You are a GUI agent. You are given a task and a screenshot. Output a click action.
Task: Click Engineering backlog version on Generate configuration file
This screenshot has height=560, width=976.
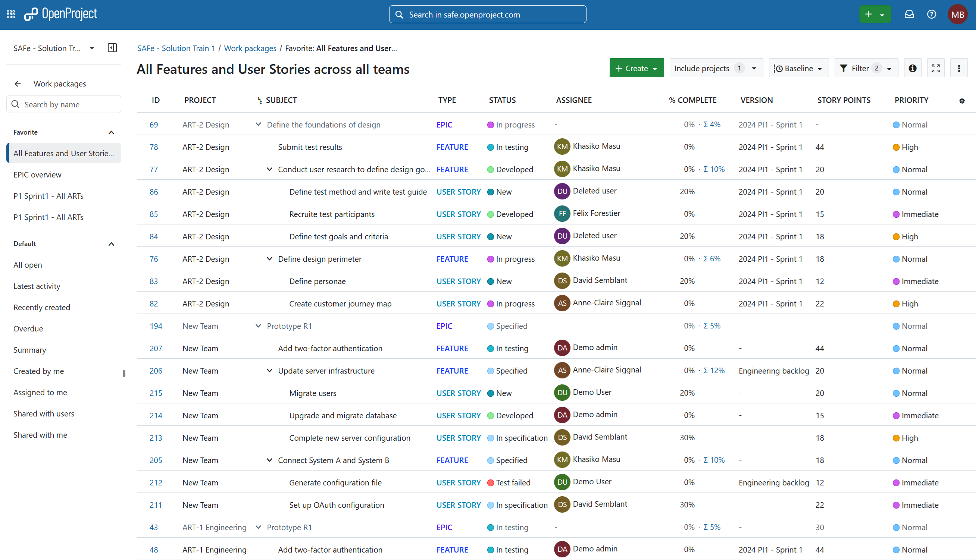click(x=773, y=482)
